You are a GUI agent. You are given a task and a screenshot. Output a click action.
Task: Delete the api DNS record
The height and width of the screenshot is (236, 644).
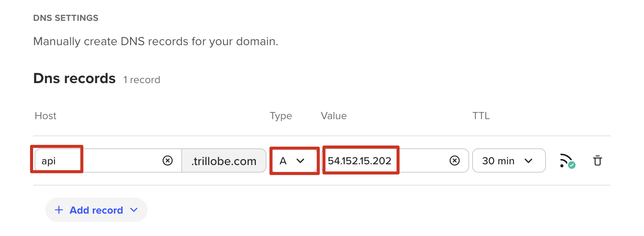pyautogui.click(x=598, y=161)
